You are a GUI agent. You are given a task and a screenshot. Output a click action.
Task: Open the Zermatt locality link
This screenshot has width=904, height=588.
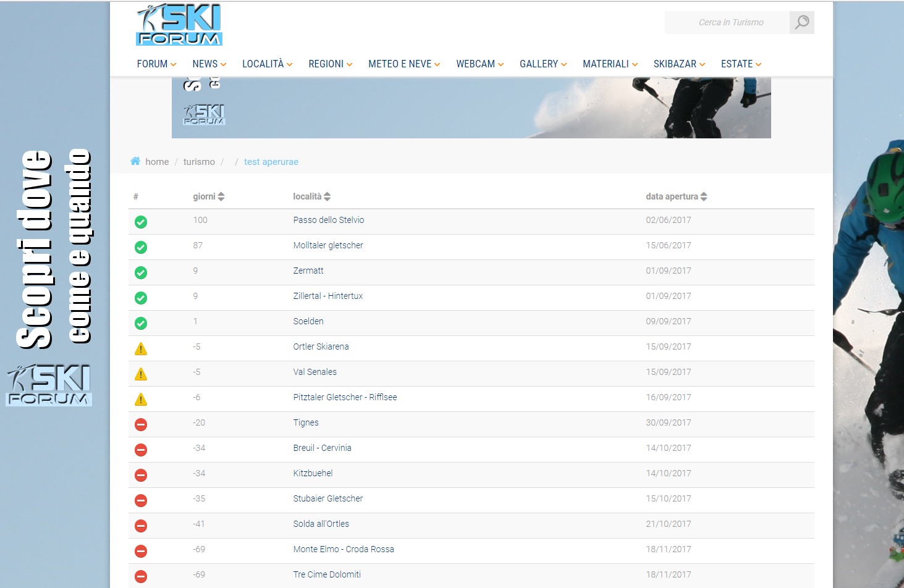pos(308,271)
